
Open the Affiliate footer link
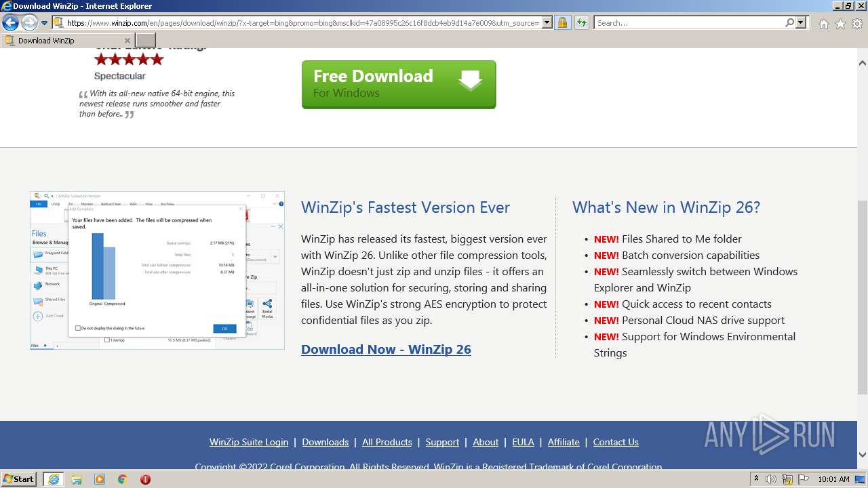click(x=564, y=442)
